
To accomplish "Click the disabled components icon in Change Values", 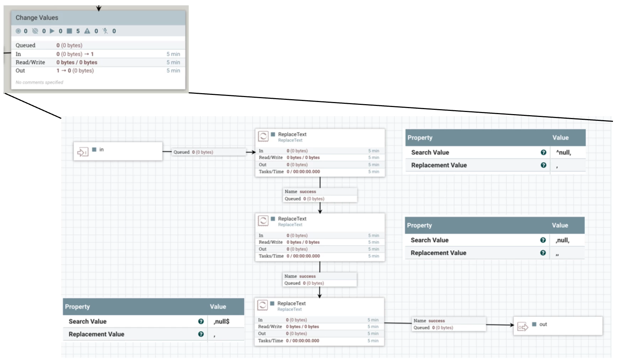I will click(x=105, y=31).
